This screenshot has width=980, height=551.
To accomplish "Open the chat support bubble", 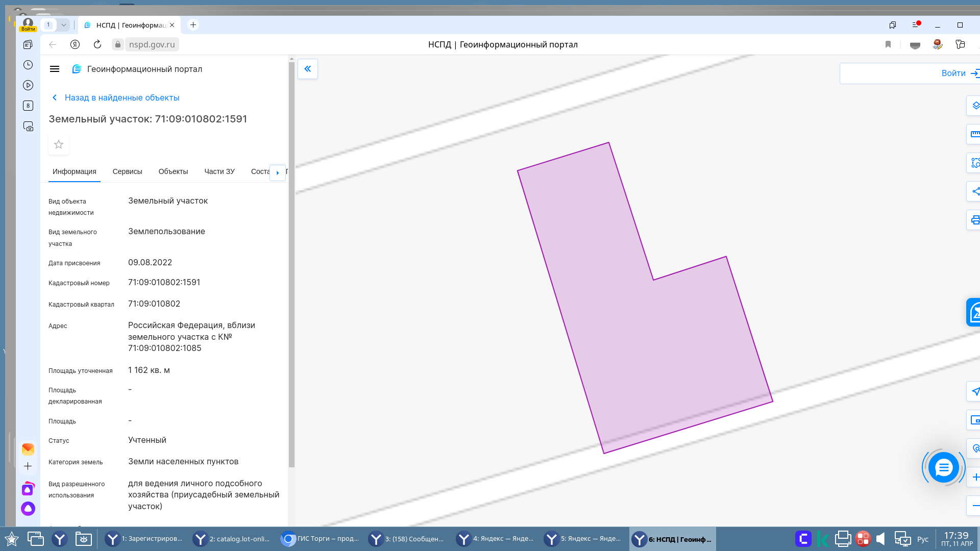I will click(943, 467).
